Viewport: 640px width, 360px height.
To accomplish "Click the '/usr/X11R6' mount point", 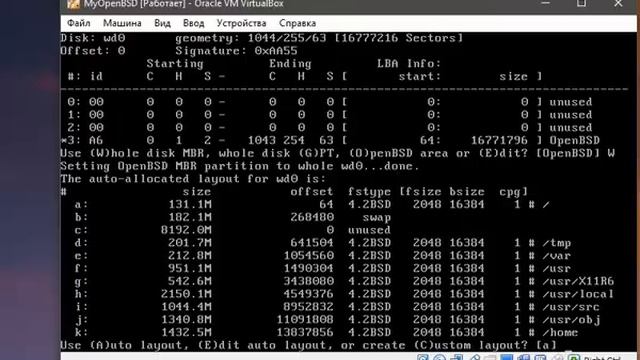I will pyautogui.click(x=578, y=281).
